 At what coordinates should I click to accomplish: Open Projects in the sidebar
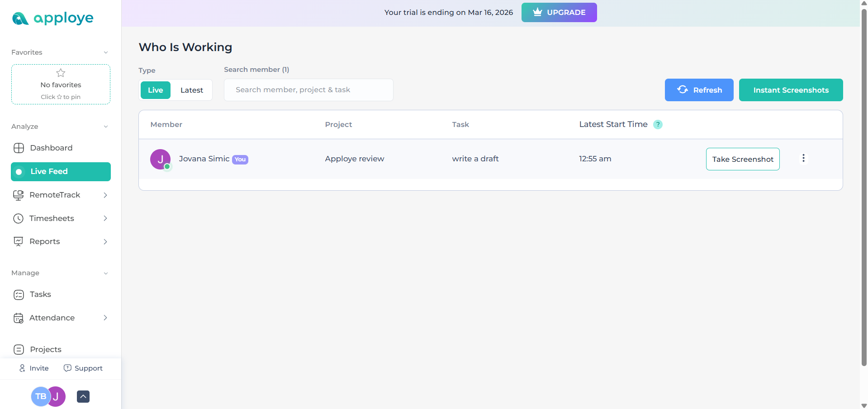(x=45, y=349)
